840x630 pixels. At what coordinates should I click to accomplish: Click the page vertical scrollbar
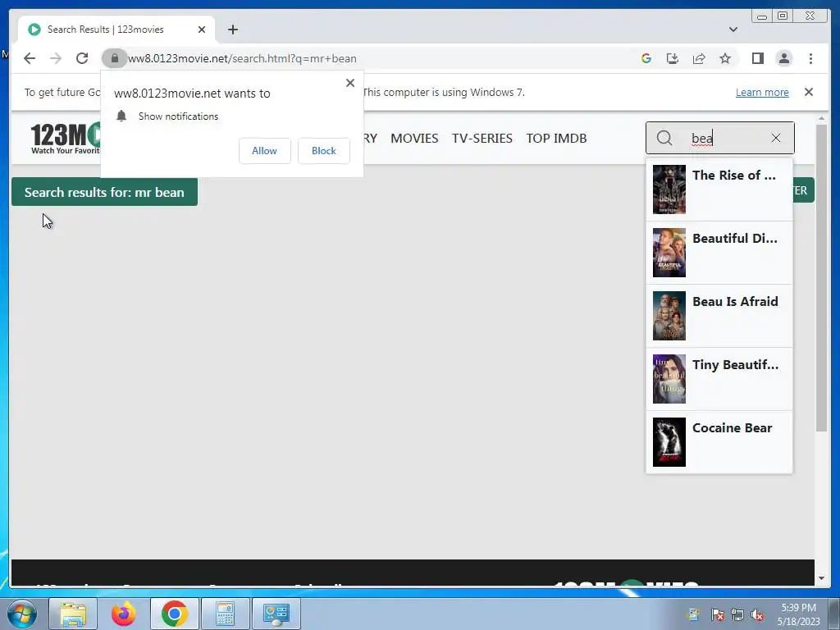[x=821, y=277]
